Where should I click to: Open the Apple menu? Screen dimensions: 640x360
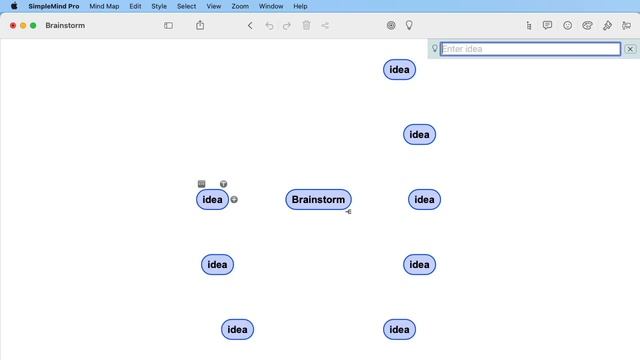tap(14, 6)
